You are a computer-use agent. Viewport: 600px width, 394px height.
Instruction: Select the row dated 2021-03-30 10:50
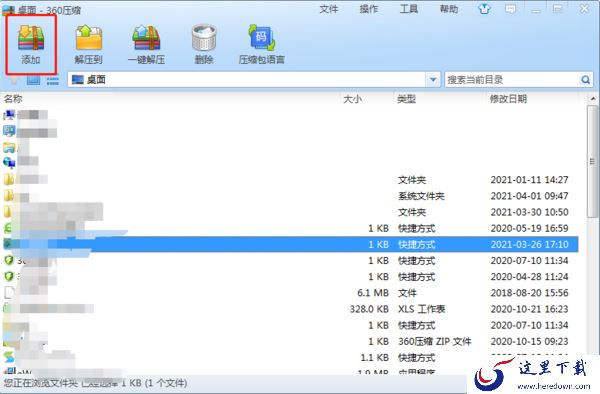pos(290,212)
